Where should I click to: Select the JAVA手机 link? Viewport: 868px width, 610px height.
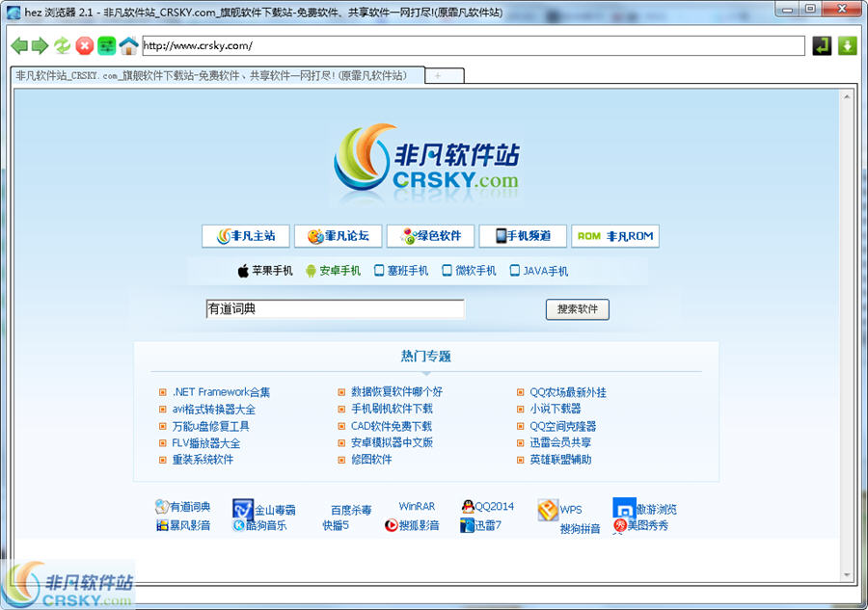(x=538, y=271)
